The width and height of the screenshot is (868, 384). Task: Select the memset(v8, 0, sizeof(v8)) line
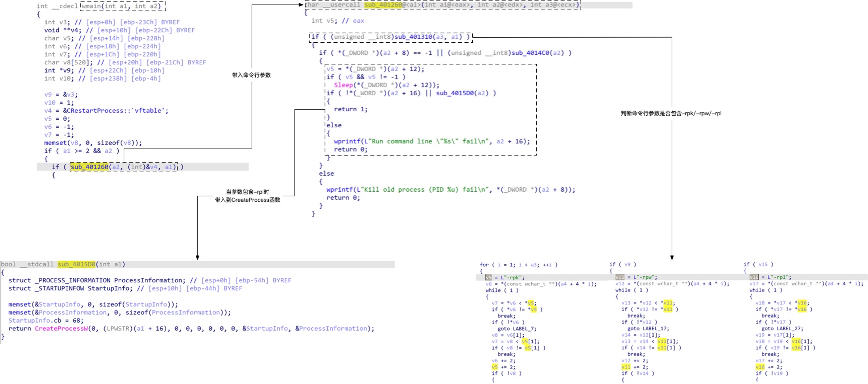pyautogui.click(x=93, y=143)
